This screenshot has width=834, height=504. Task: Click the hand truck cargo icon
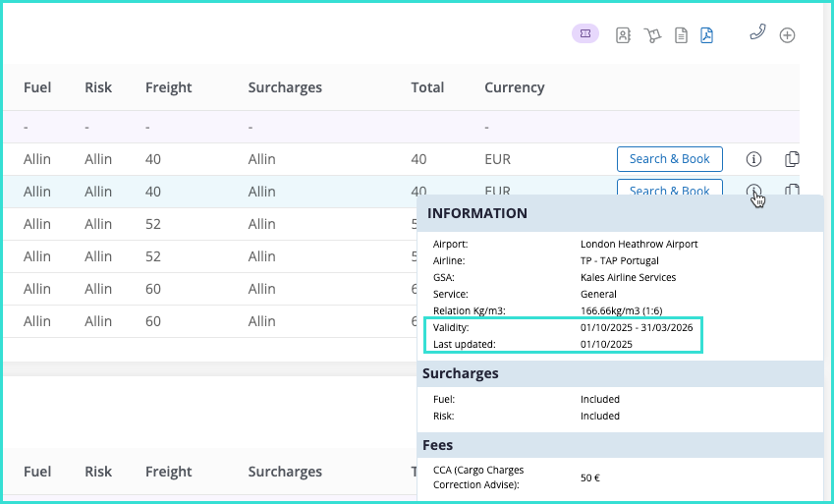tap(652, 35)
